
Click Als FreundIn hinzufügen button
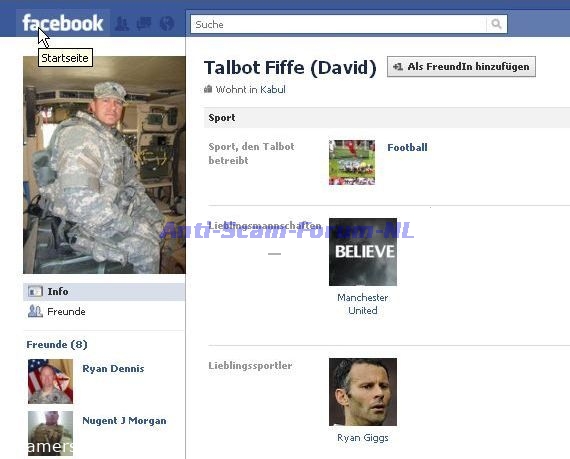(461, 67)
